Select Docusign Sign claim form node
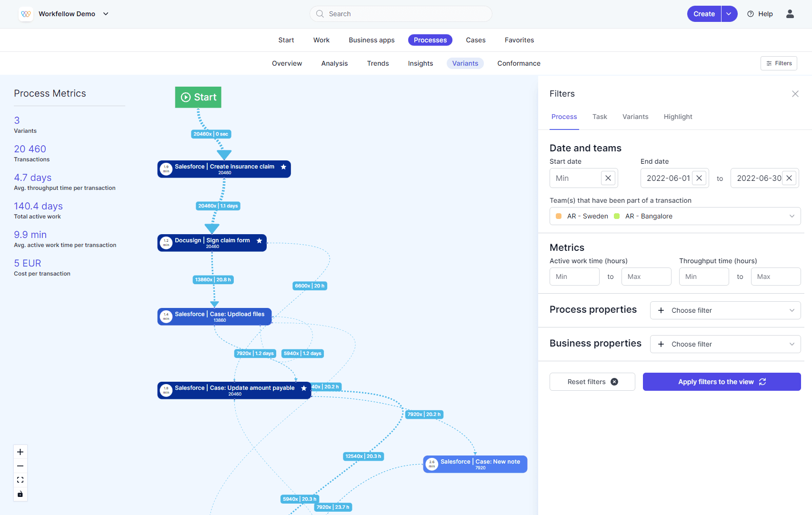812x515 pixels. pos(212,243)
